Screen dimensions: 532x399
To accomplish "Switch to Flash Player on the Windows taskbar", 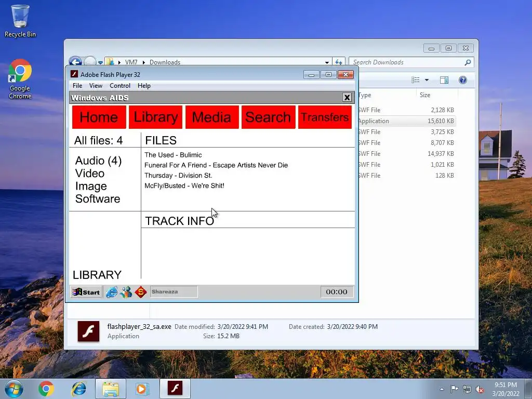I will coord(175,389).
